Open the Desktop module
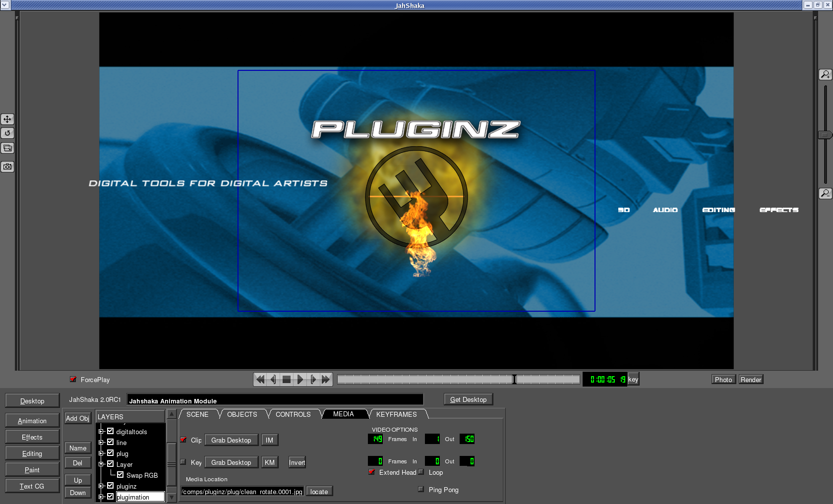This screenshot has width=833, height=504. tap(32, 401)
